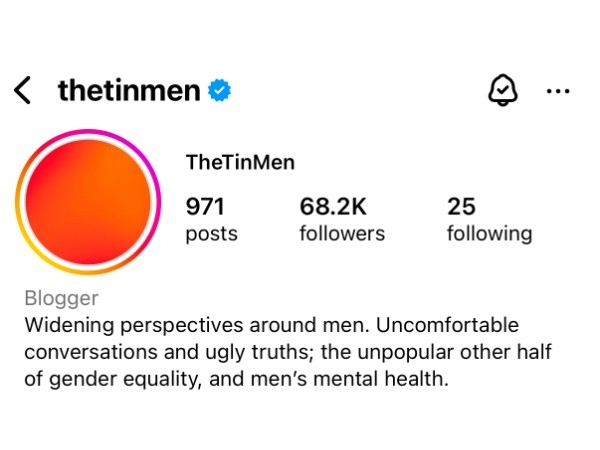This screenshot has height=450, width=600.
Task: Click the Blogger category label
Action: [x=62, y=298]
